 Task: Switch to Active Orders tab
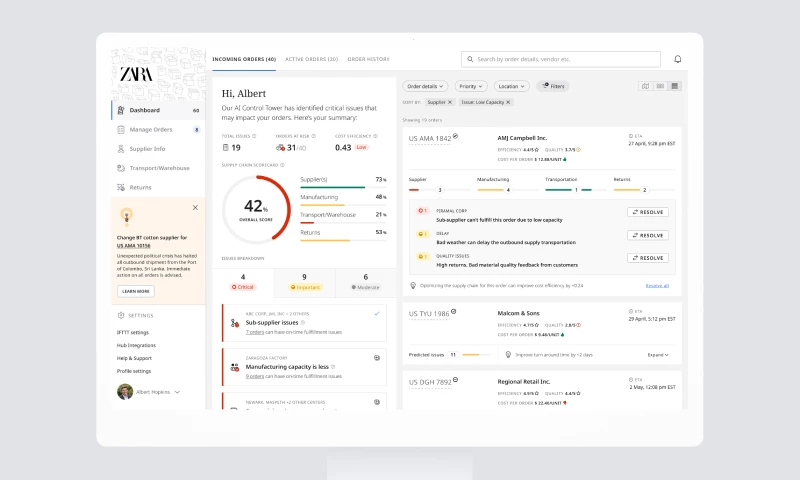click(x=311, y=59)
